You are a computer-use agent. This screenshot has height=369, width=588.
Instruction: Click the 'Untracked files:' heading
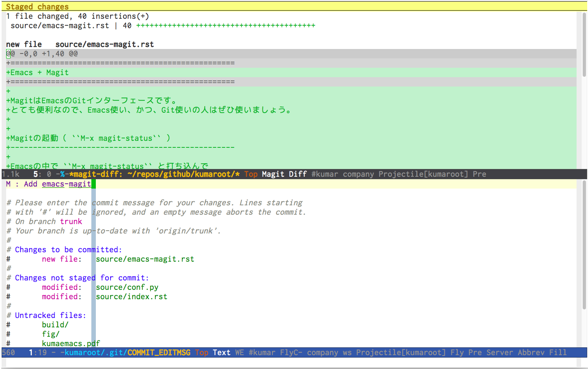[51, 315]
